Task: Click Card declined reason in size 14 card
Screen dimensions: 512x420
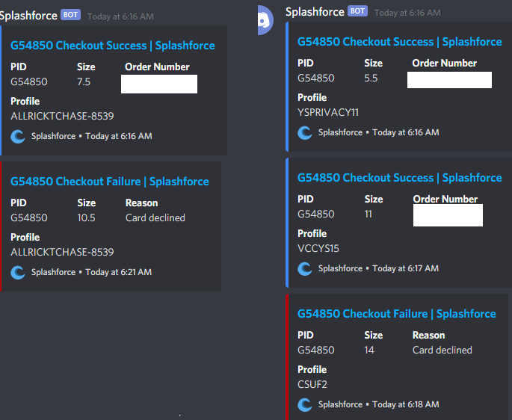Action: tap(442, 350)
